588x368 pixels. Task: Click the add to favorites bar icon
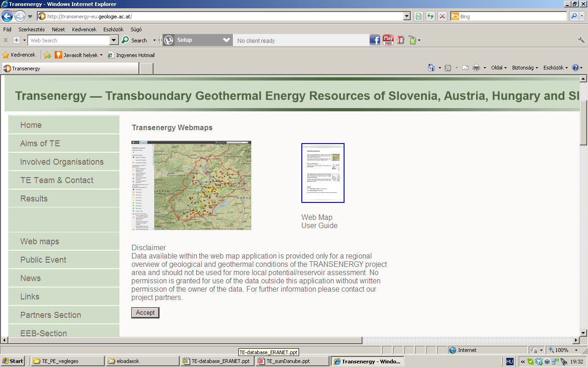pos(47,55)
